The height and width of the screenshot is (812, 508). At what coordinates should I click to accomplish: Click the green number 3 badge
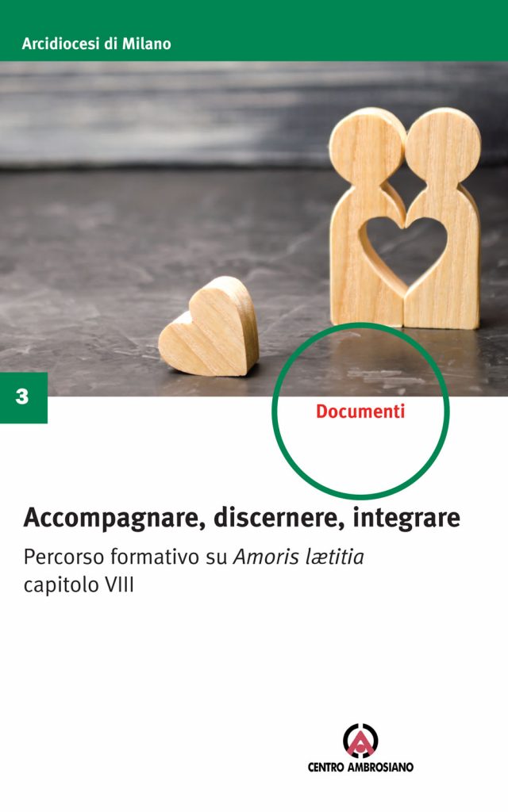pos(23,397)
